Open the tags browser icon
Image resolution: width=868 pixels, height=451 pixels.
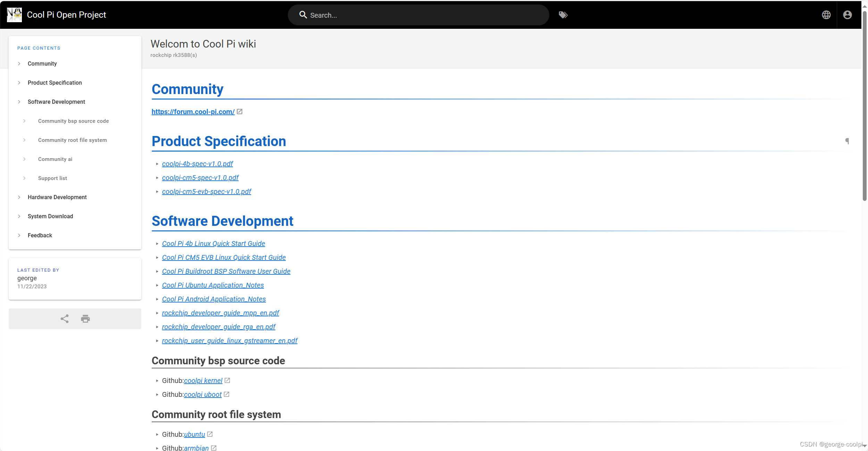(x=563, y=15)
